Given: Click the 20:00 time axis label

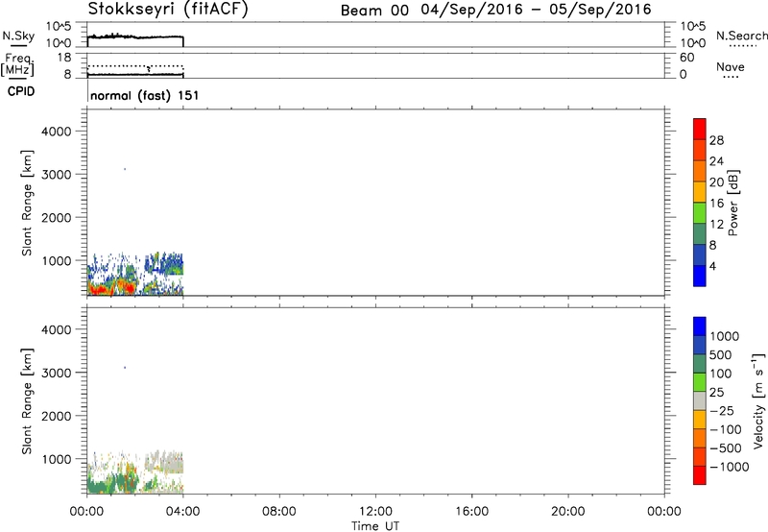Looking at the screenshot, I should 567,512.
